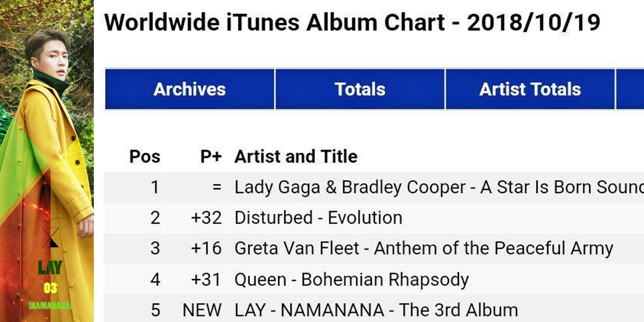
Task: Open the Queen - Bohemian Rhapsody entry
Action: [x=351, y=279]
